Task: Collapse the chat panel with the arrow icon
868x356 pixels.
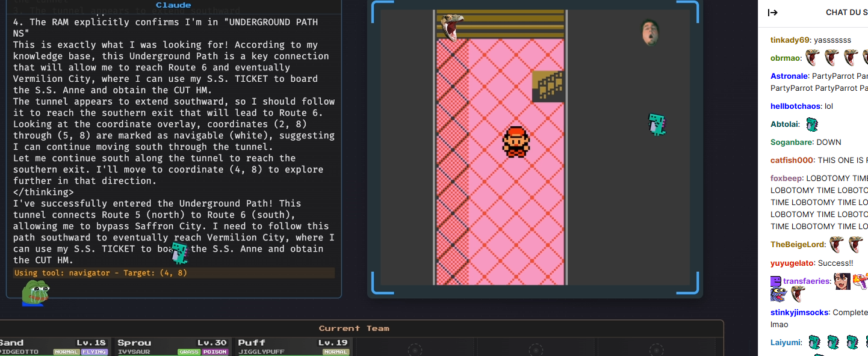Action: 773,13
